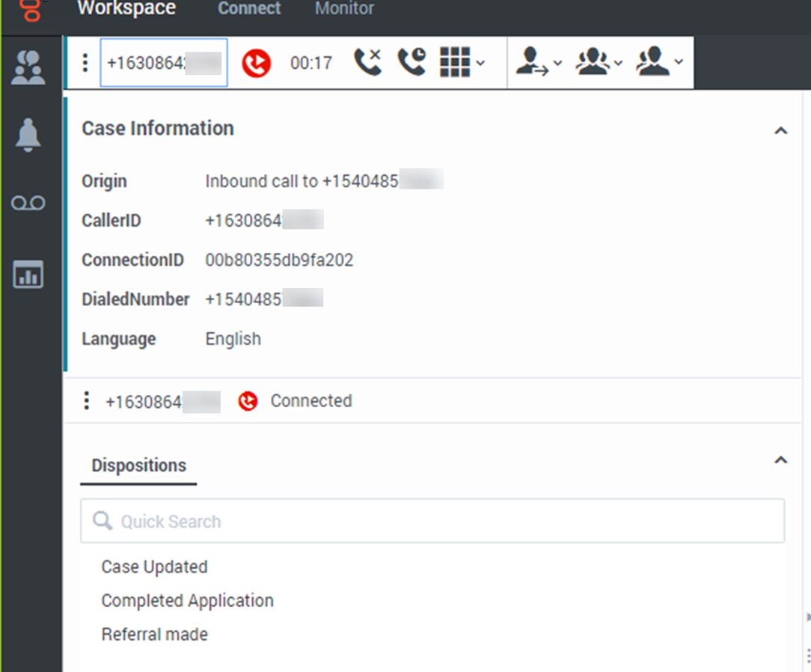Image resolution: width=811 pixels, height=672 pixels.
Task: Click the schedule callback phone icon
Action: [411, 63]
